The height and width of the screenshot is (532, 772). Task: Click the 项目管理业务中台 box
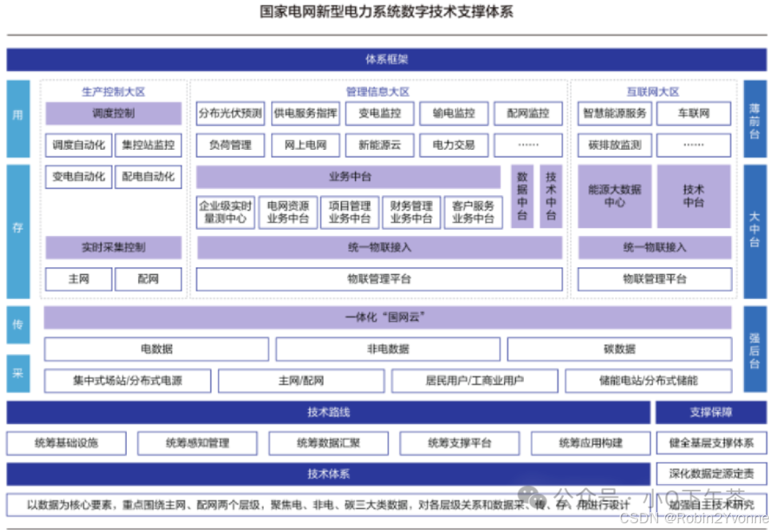point(349,212)
